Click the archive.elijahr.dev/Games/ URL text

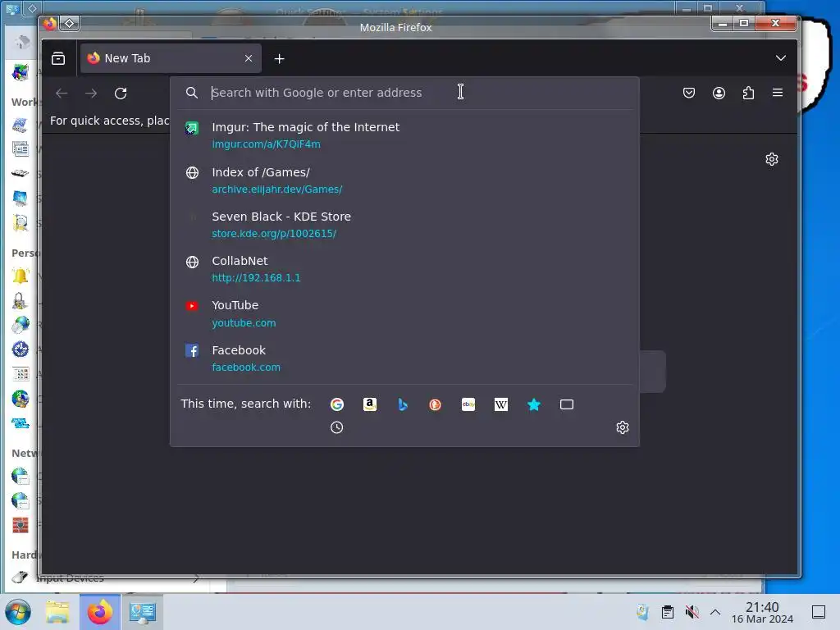(277, 189)
